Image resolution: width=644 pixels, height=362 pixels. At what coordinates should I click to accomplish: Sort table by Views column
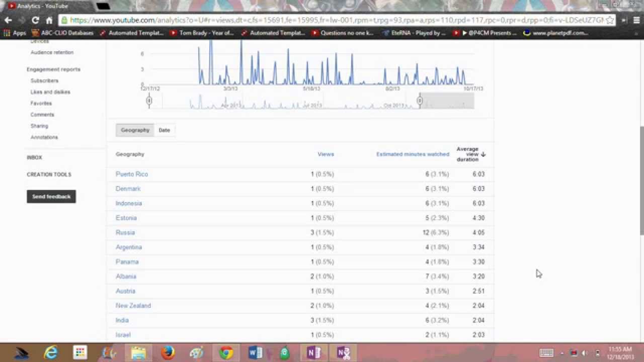point(326,154)
